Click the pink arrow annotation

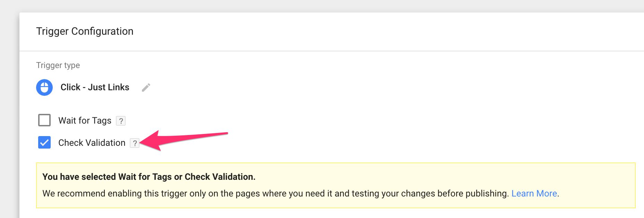(184, 140)
